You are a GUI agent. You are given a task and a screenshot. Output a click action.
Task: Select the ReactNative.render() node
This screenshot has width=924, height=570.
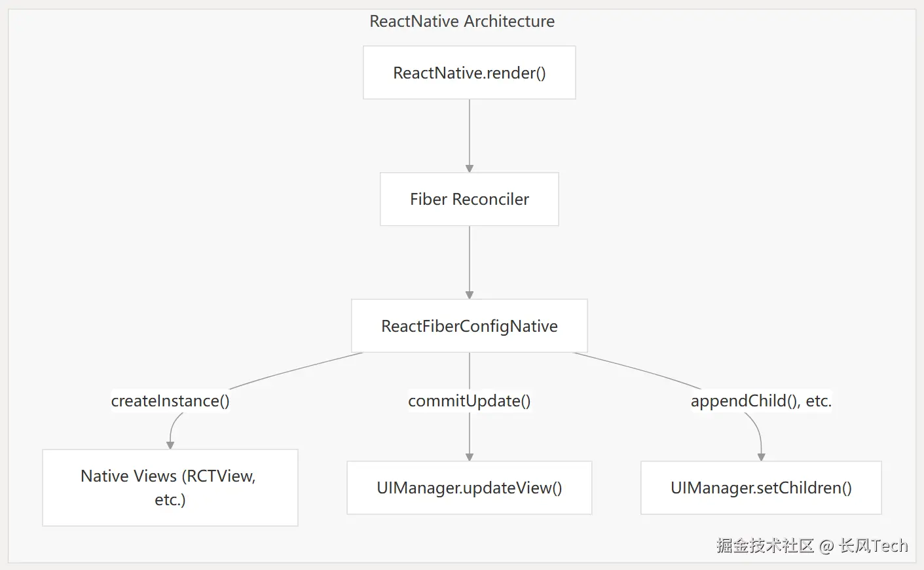[469, 73]
